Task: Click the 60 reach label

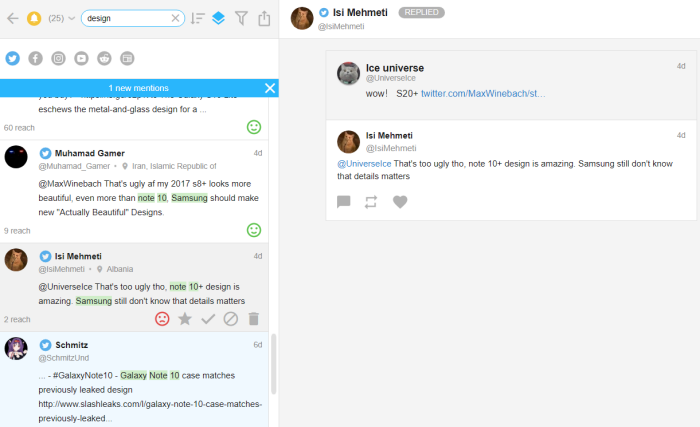Action: pos(19,128)
